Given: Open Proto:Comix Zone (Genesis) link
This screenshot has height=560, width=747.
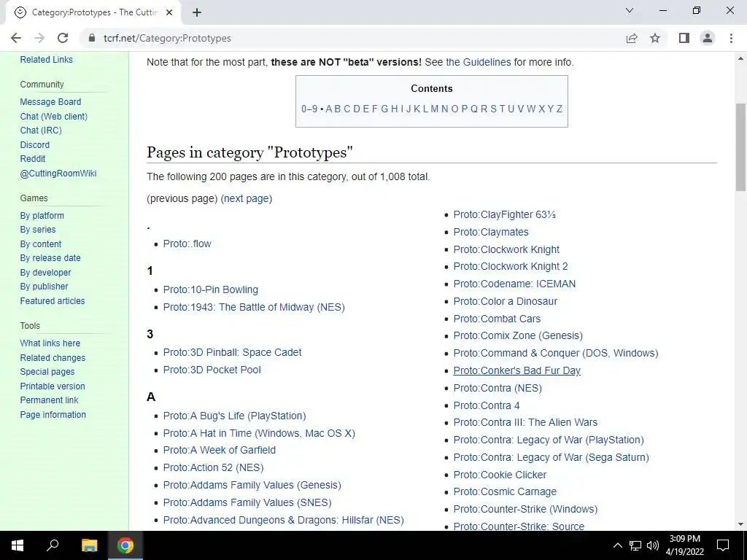Looking at the screenshot, I should click(519, 335).
